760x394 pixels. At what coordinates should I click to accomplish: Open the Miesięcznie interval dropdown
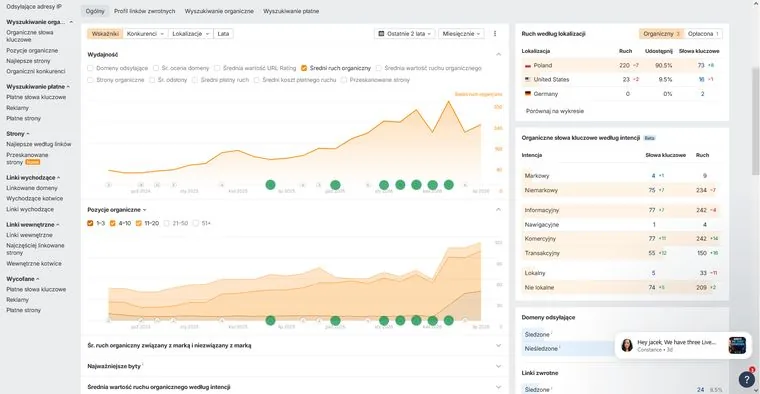point(461,34)
